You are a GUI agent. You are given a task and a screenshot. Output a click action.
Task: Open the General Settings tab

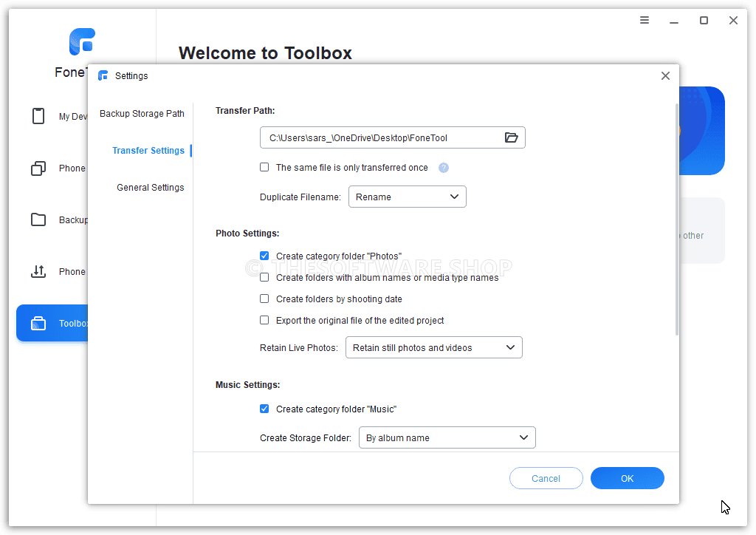(151, 188)
